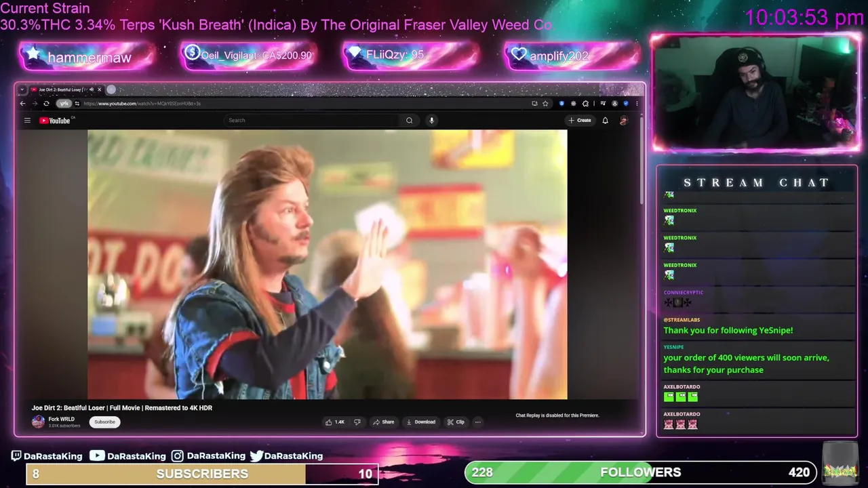
Task: Download the video with the Download button
Action: 420,422
